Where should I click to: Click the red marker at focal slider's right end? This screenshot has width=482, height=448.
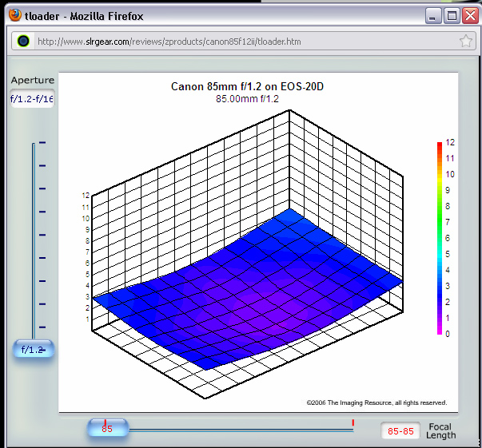tap(353, 422)
